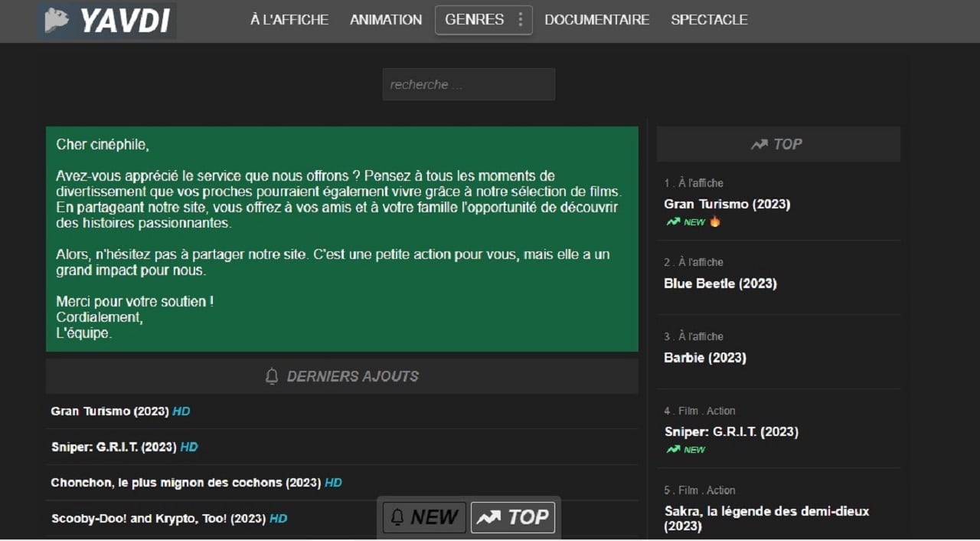Open Sakra, la légende des demi-dieux

[x=767, y=519]
